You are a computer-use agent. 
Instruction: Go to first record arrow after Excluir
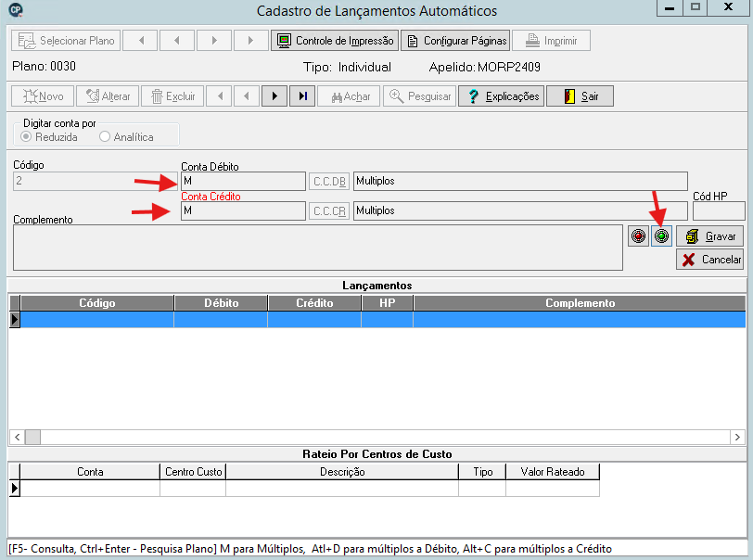(x=219, y=96)
